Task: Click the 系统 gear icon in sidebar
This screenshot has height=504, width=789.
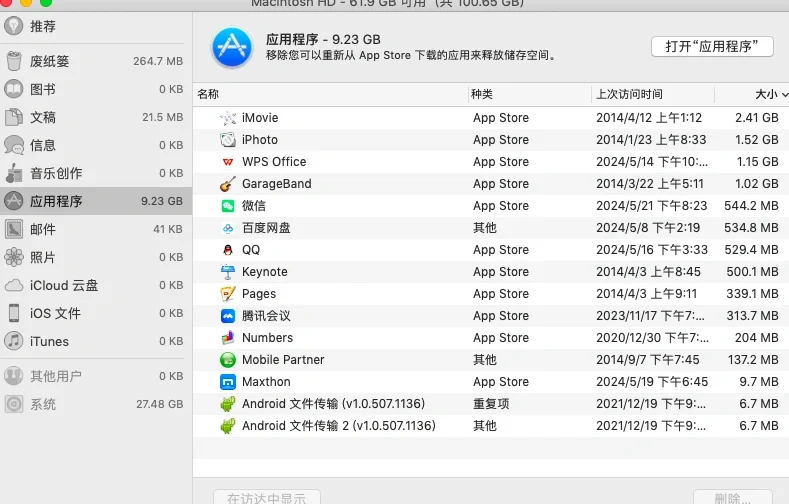Action: pos(14,404)
